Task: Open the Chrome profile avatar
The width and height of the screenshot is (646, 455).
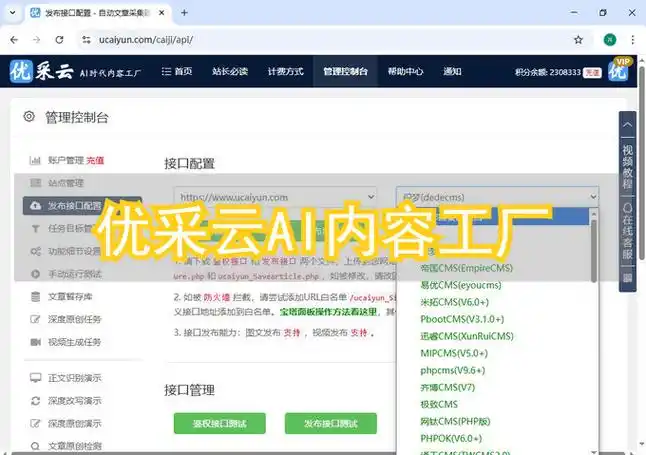Action: coord(610,40)
